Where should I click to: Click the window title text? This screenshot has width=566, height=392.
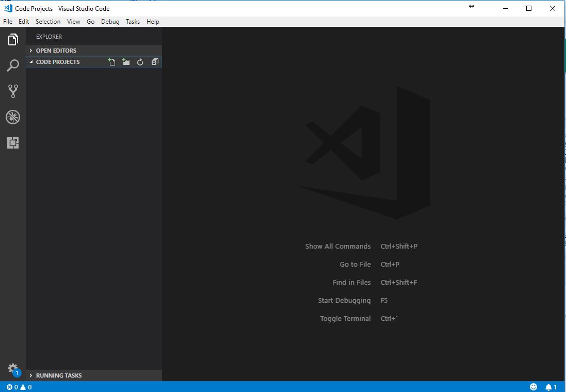coord(62,8)
